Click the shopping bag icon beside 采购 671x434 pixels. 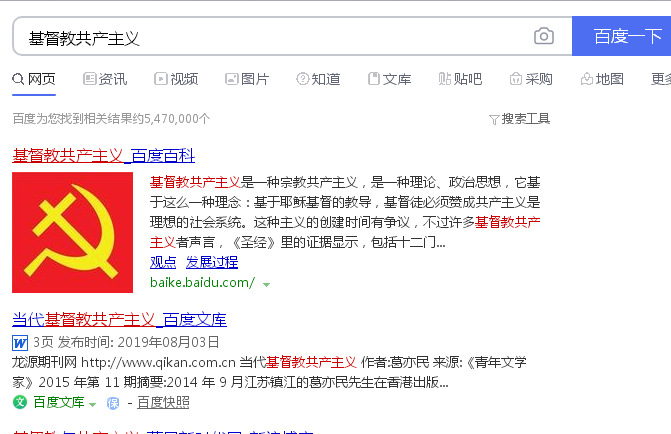click(x=516, y=79)
